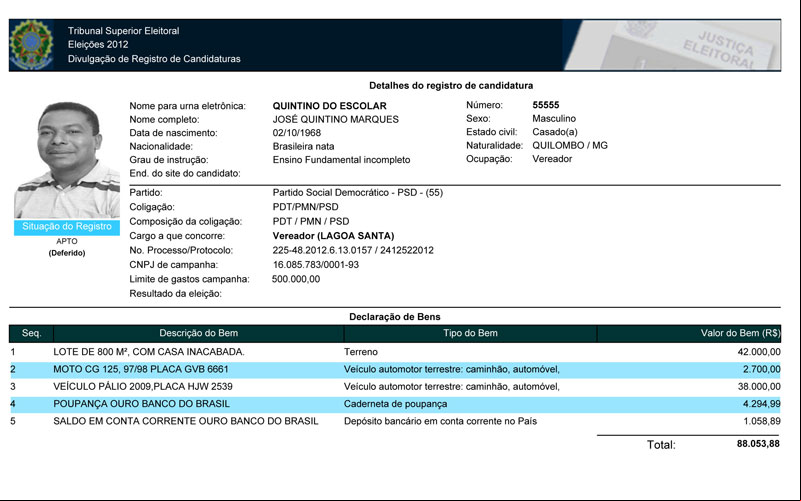Screen dimensions: 801x501
Task: Click MOTO CG 125 description row
Action: (141, 369)
